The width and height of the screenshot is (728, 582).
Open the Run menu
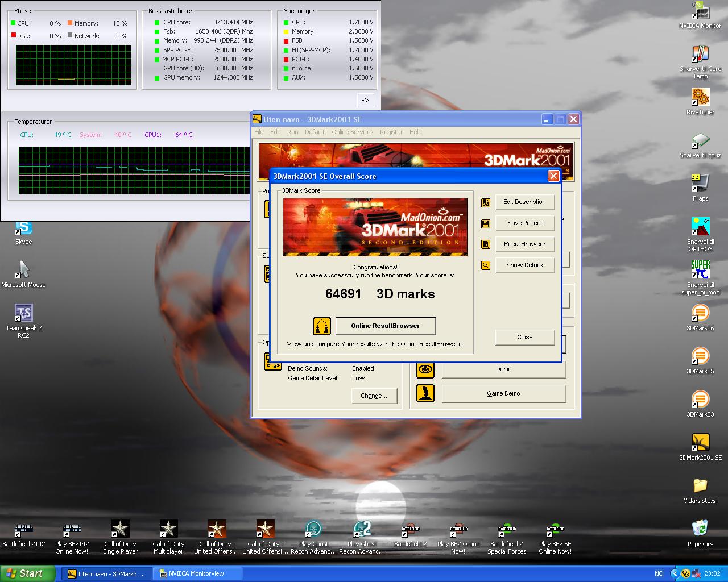pos(292,132)
